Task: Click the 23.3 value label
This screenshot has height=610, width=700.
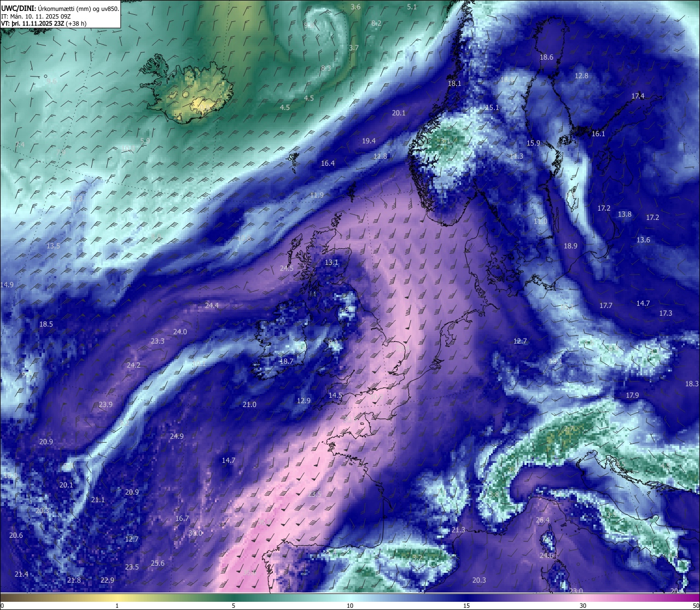Action: [x=157, y=341]
